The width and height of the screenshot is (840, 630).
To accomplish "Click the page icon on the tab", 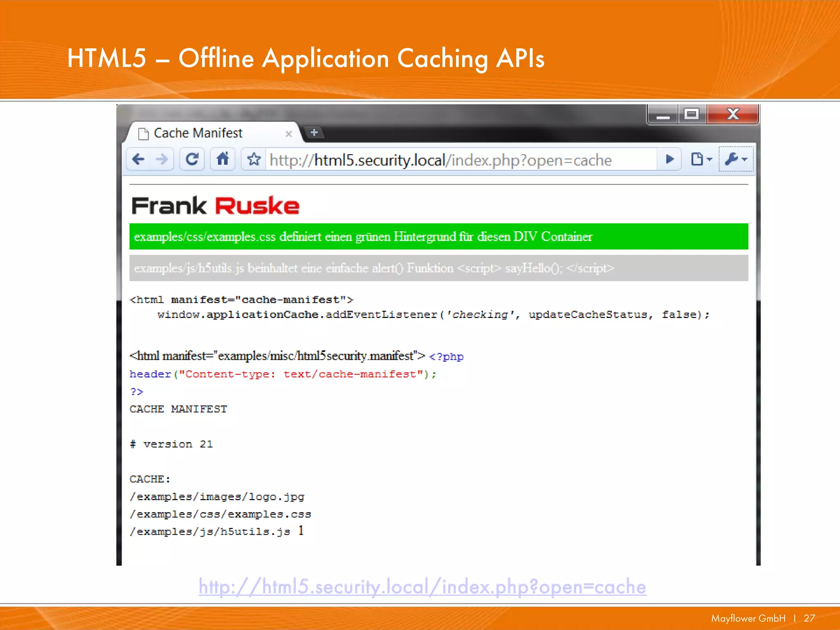I will [x=143, y=134].
